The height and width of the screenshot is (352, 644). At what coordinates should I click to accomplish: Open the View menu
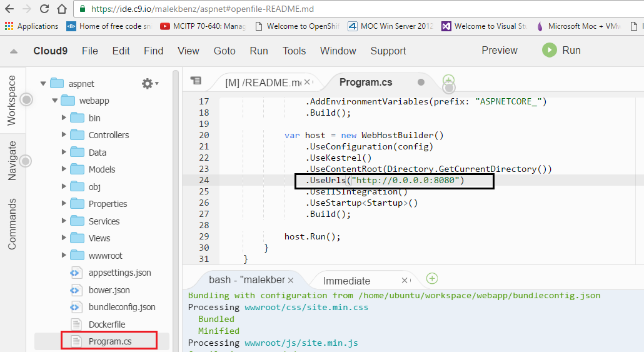click(x=189, y=51)
